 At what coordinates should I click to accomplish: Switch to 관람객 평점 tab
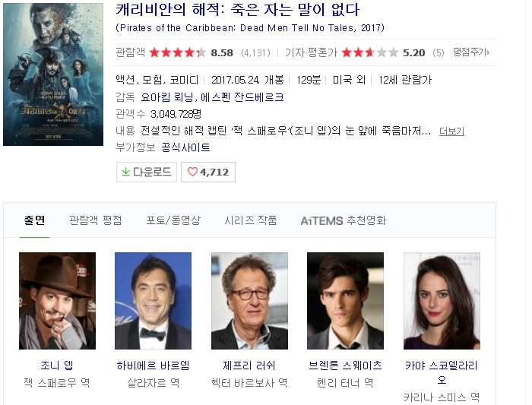[x=95, y=220]
